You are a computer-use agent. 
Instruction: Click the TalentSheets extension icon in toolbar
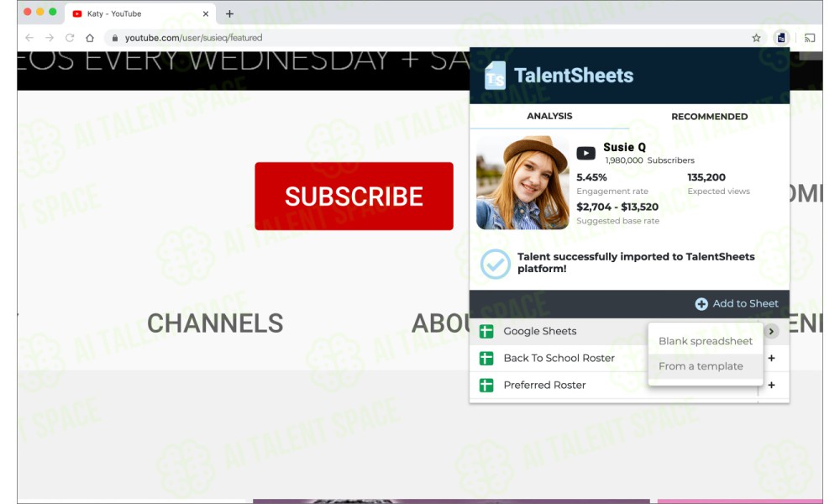(x=781, y=38)
